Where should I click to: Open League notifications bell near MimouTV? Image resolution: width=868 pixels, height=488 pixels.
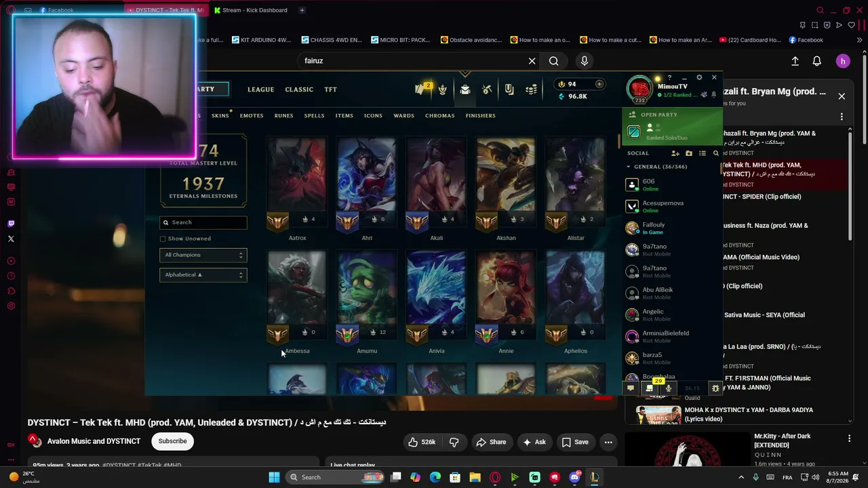[713, 94]
